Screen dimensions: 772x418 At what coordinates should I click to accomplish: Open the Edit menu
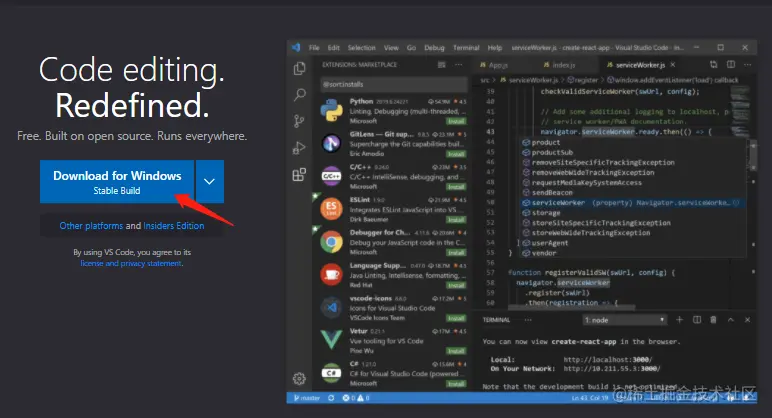334,48
